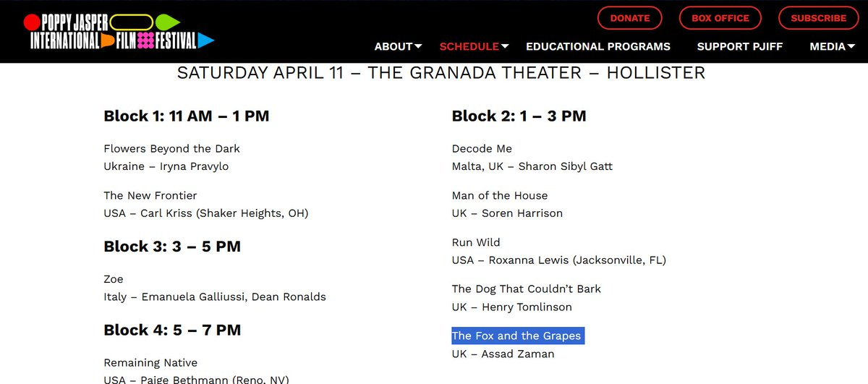Click the Media menu label

[x=827, y=46]
